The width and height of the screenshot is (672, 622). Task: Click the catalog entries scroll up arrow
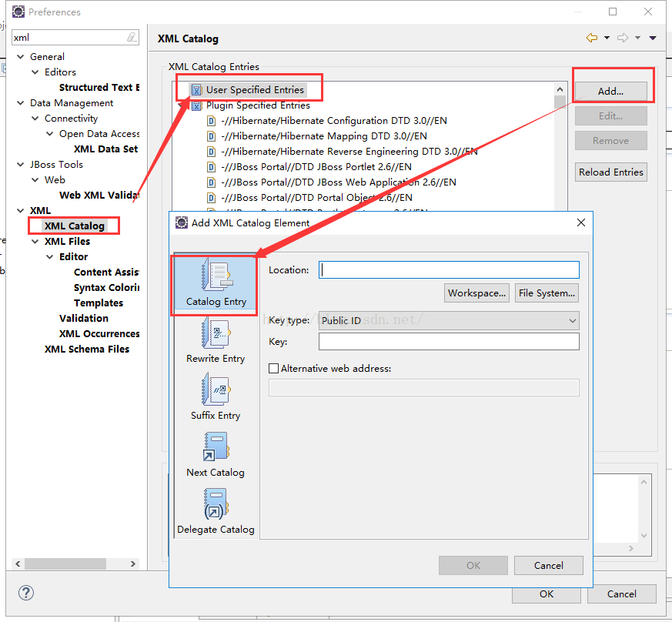(x=560, y=89)
